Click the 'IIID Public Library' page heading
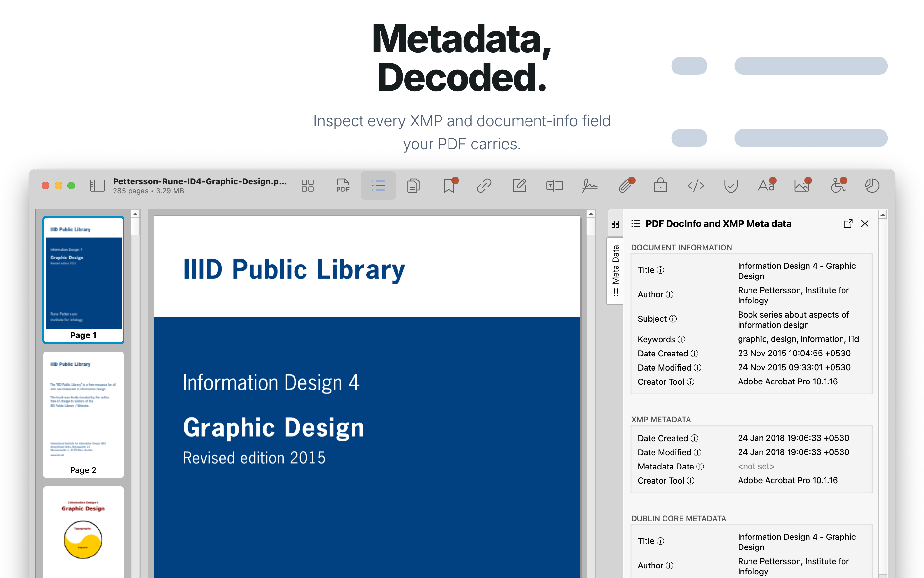The image size is (924, 578). click(x=294, y=270)
